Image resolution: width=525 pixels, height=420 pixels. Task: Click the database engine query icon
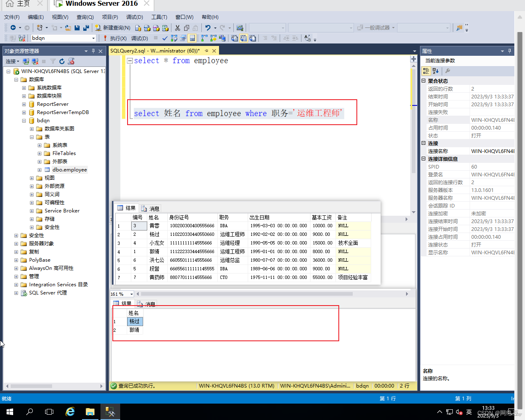138,27
